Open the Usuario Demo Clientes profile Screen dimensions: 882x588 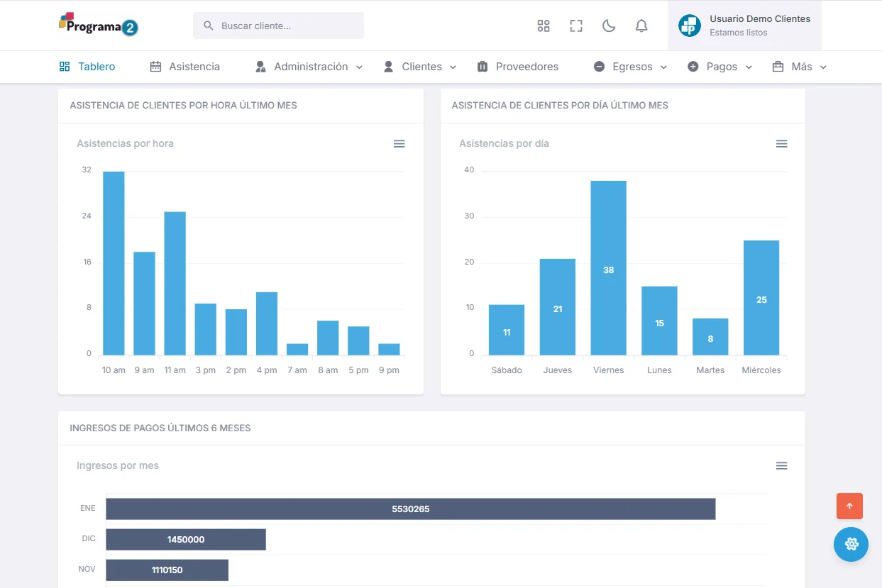point(744,26)
